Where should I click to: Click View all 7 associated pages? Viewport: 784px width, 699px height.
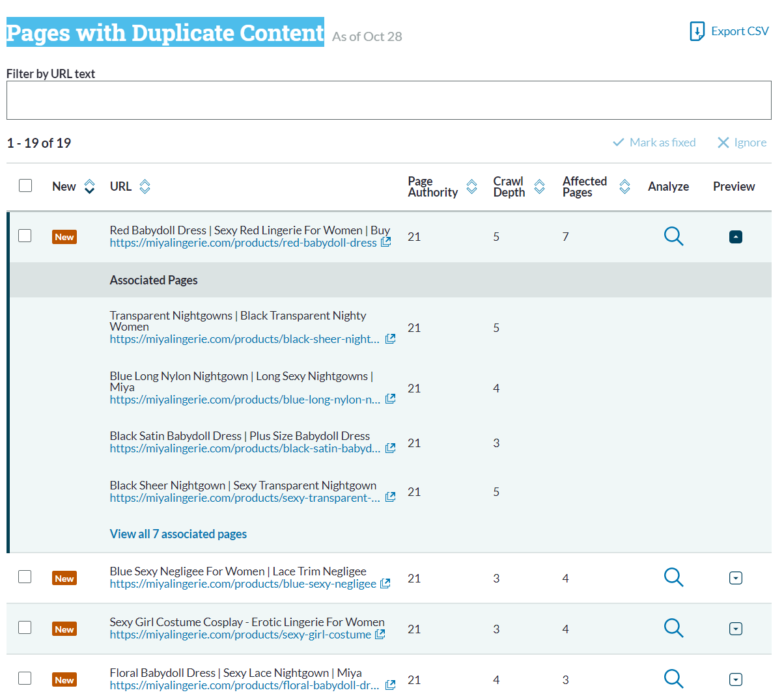point(178,534)
